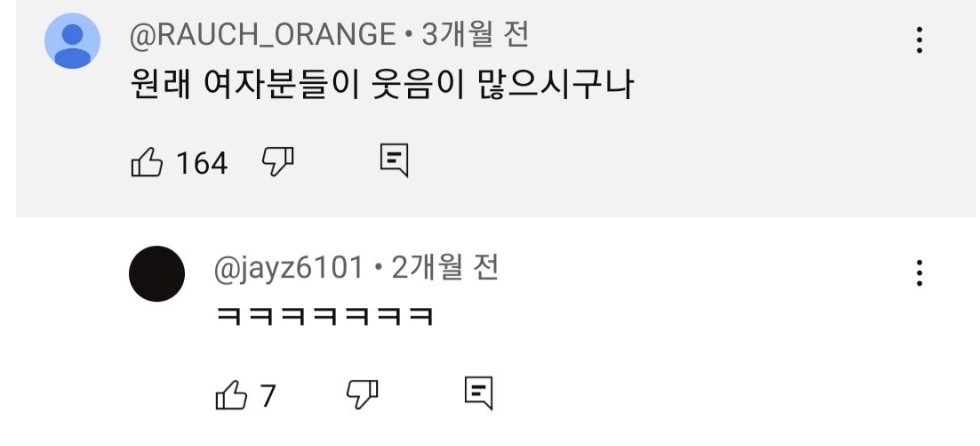This screenshot has width=980, height=446.
Task: Open more options for RAUCH_ORANGE comment
Action: click(x=919, y=40)
